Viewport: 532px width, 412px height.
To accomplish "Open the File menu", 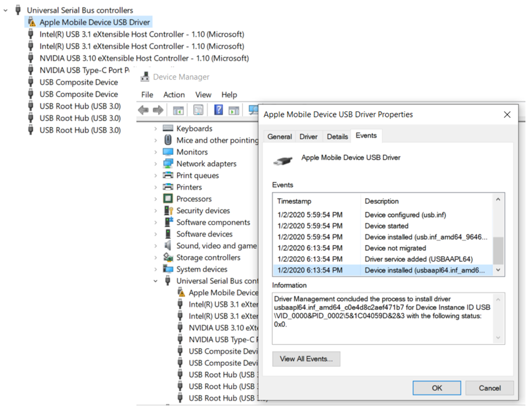I will coord(147,95).
